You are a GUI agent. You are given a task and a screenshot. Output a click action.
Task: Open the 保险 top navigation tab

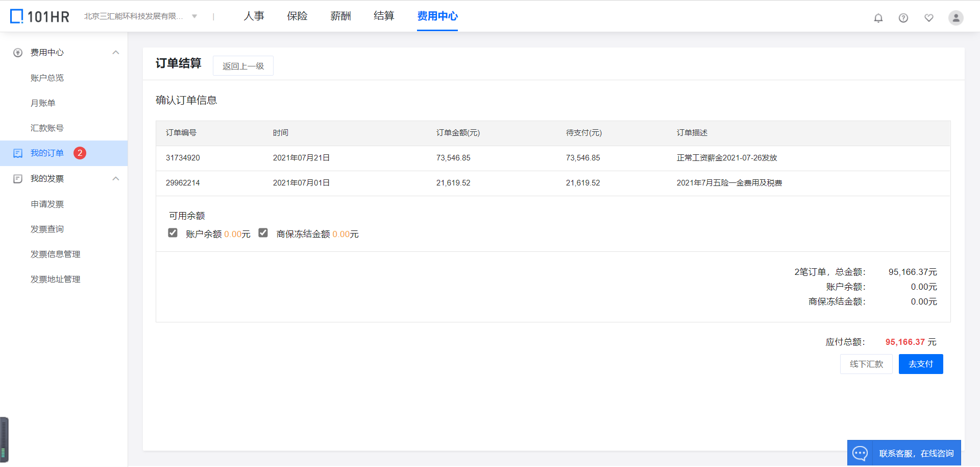(297, 16)
